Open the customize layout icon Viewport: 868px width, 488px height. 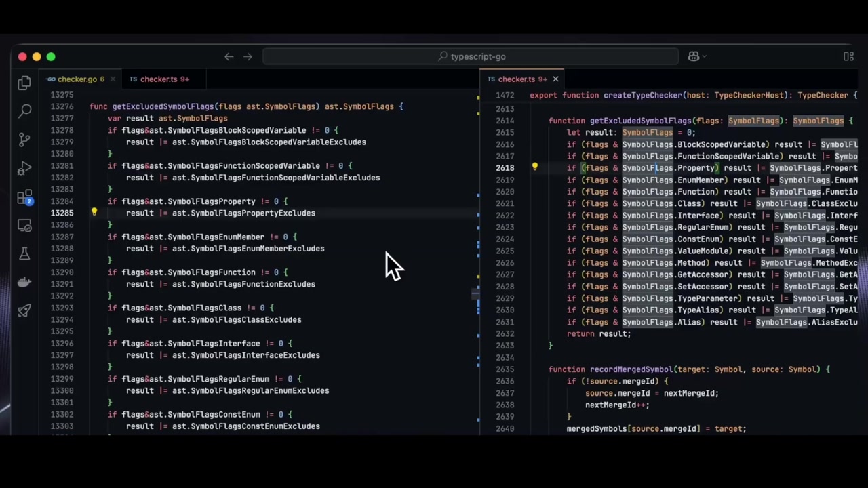[848, 56]
